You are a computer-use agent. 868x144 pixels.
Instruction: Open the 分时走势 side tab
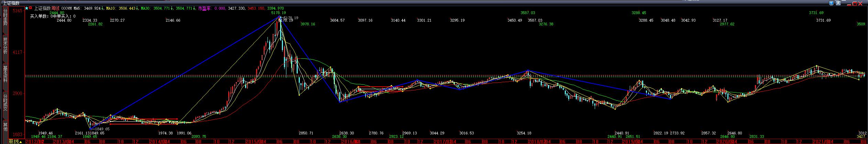(x=5, y=17)
